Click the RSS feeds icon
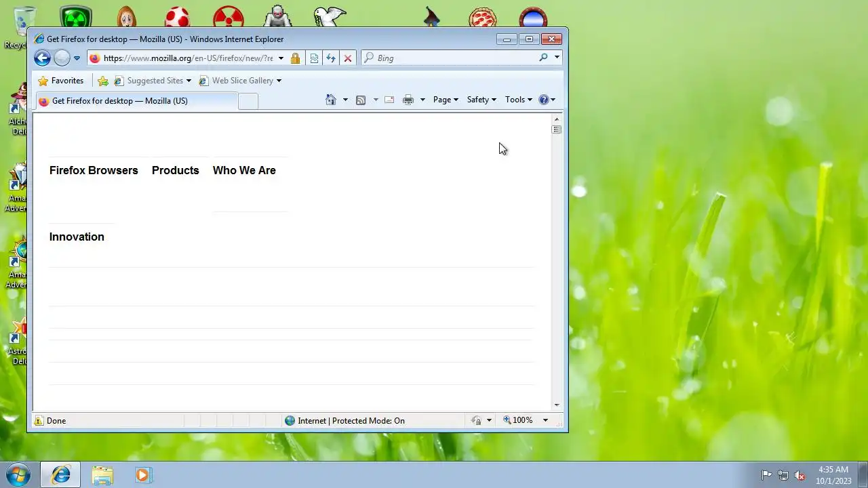The width and height of the screenshot is (868, 488). [361, 100]
